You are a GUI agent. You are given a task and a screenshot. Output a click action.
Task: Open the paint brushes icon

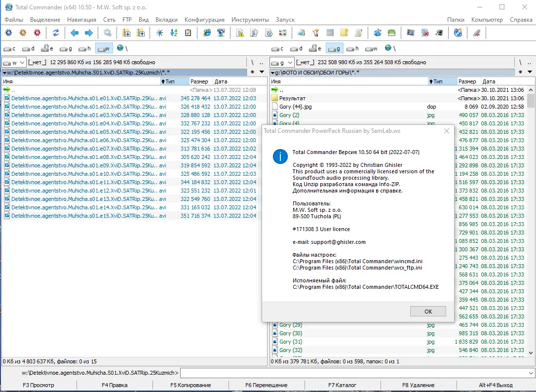coord(316,33)
